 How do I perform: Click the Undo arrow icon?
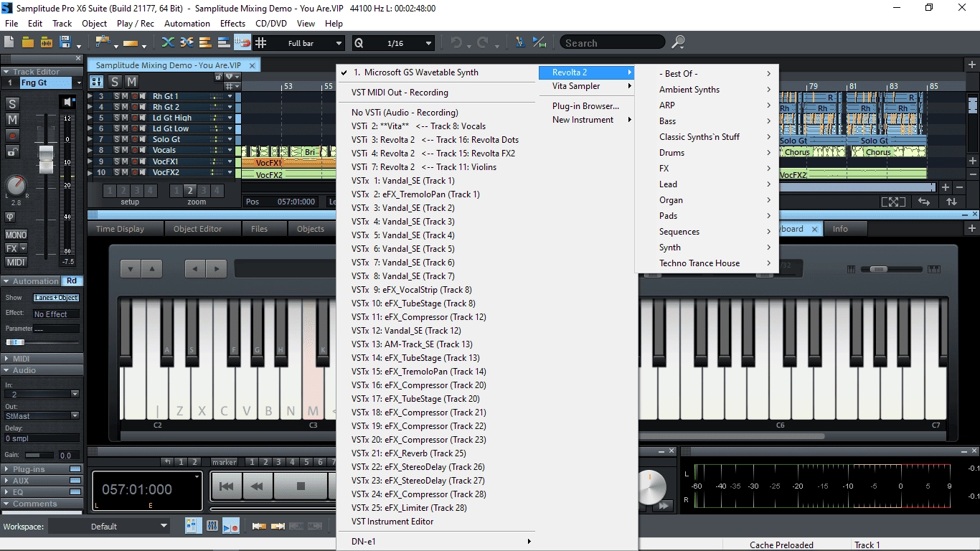(456, 43)
